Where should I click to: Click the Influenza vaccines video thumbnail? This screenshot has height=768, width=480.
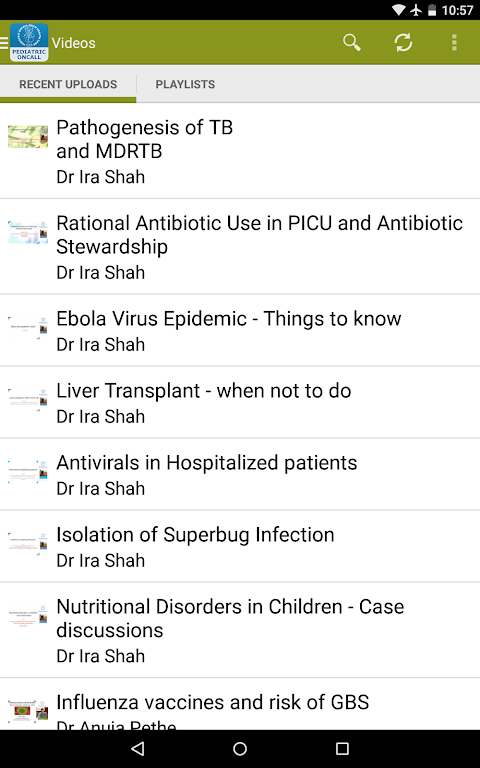pos(28,711)
